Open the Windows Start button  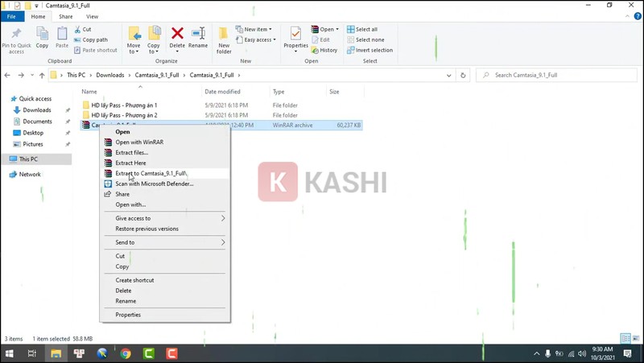[x=9, y=353]
